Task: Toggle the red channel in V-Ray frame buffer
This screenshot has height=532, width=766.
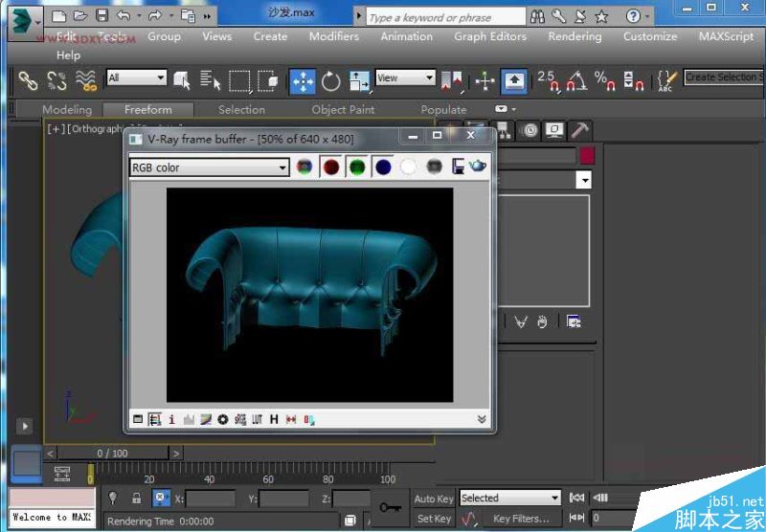Action: pyautogui.click(x=330, y=167)
